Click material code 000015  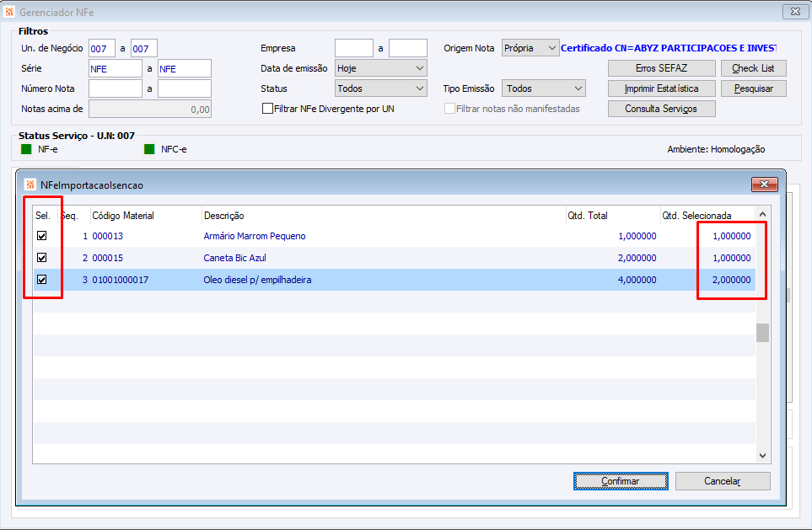point(108,258)
